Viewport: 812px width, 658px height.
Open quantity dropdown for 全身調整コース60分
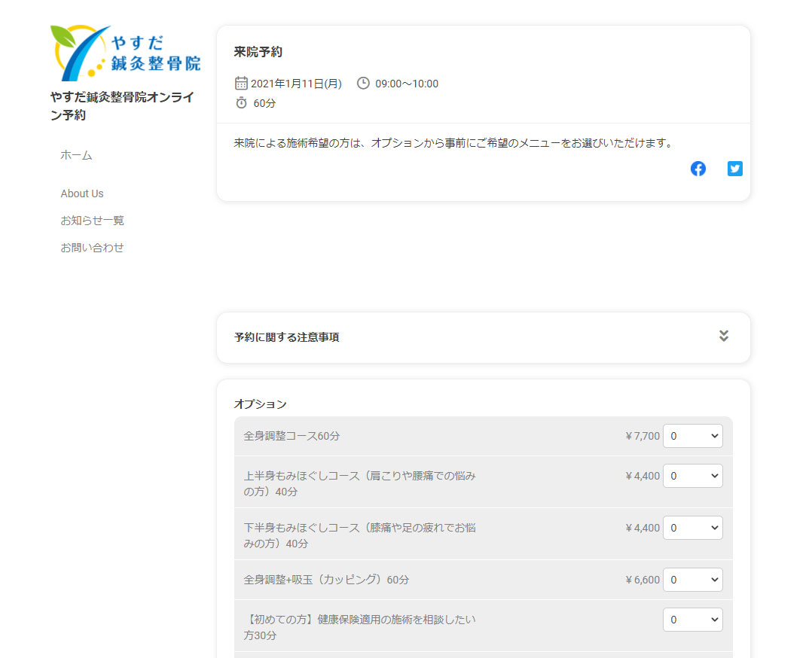[x=692, y=436]
